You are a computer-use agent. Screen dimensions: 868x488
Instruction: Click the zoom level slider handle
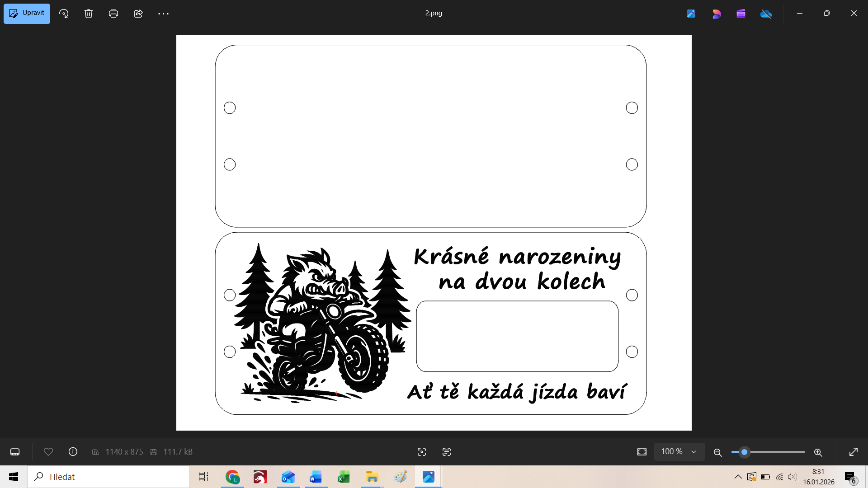point(744,452)
